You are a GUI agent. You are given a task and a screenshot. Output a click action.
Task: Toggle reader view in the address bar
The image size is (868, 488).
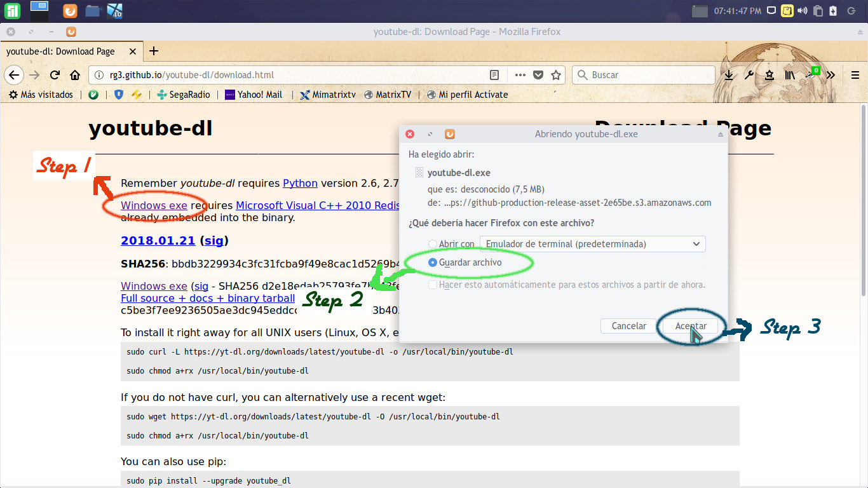click(494, 75)
